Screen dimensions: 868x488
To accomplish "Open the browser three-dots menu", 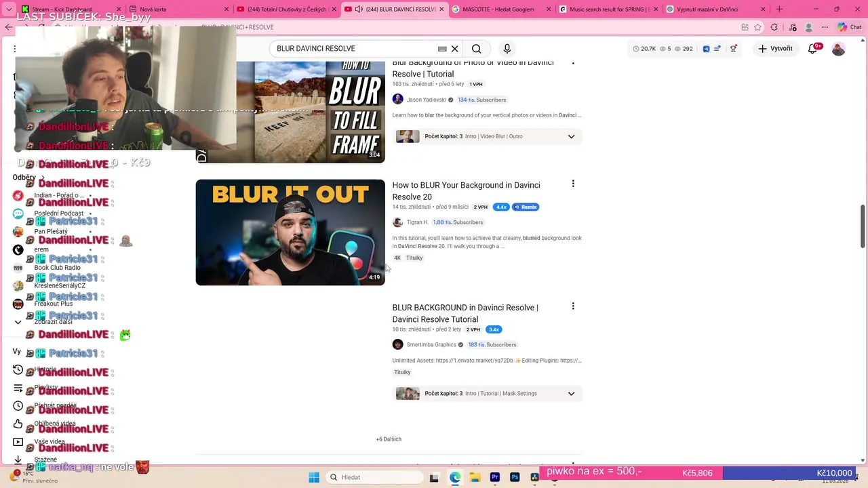I will point(825,27).
